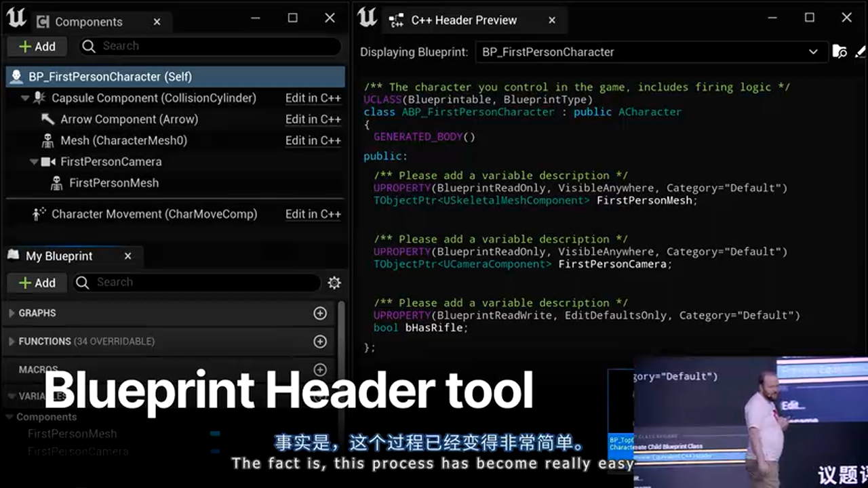The width and height of the screenshot is (868, 488).
Task: Expand the GRAPHS section
Action: (x=12, y=313)
